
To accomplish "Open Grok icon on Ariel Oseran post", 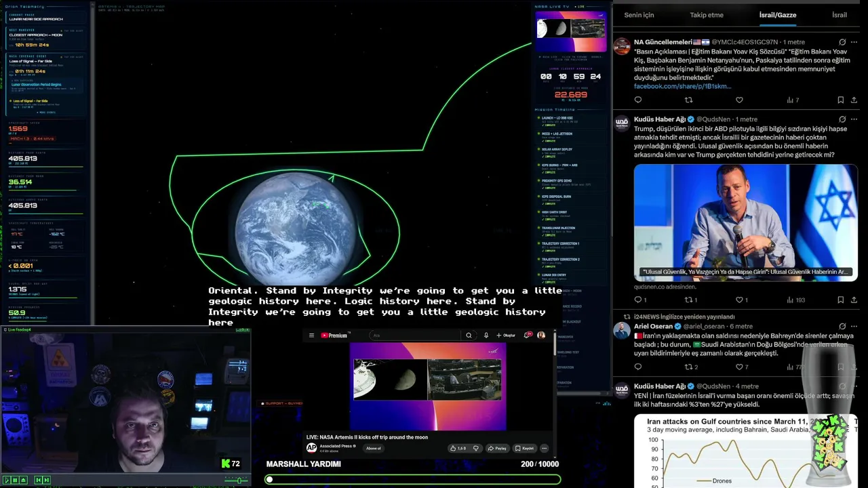I will 842,326.
